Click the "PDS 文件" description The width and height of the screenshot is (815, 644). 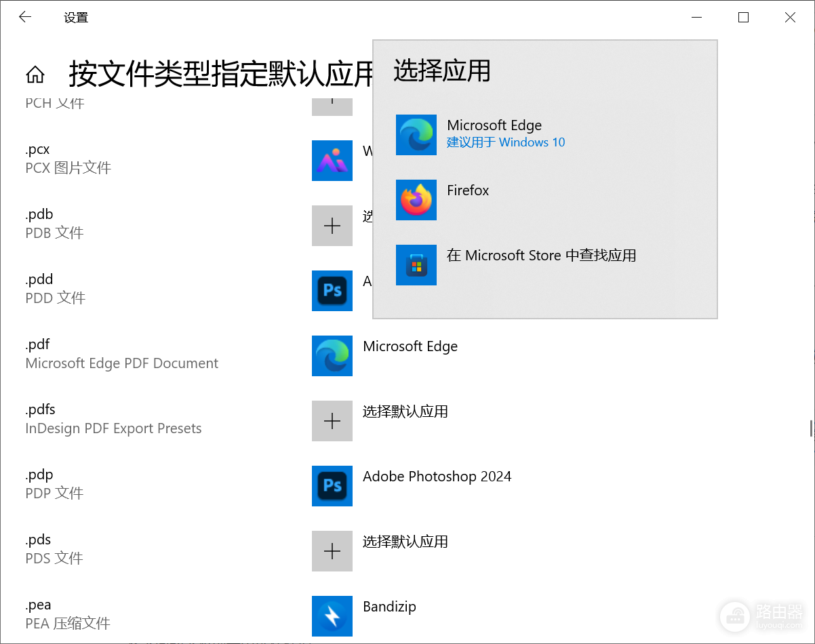[54, 559]
